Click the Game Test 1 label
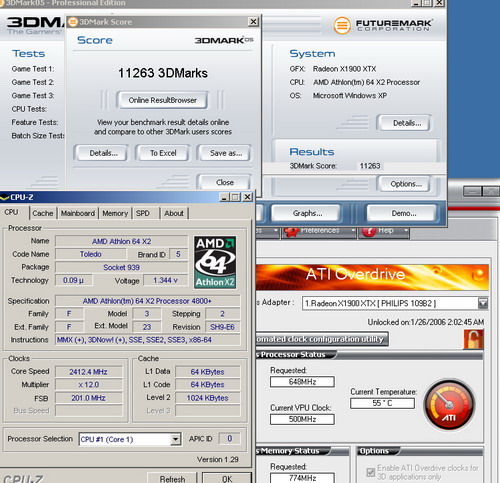This screenshot has height=483, width=500. tap(33, 69)
